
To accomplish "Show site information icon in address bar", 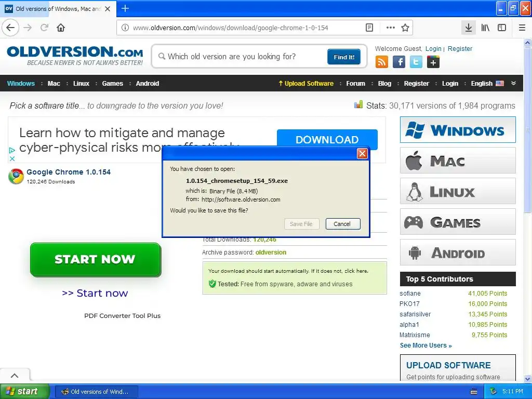I will tap(125, 28).
